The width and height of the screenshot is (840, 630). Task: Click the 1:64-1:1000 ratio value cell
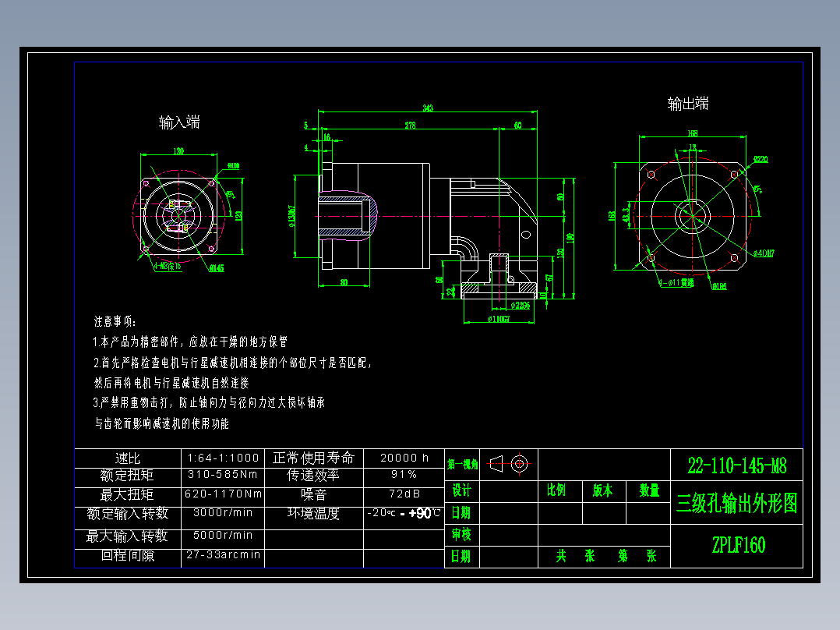(223, 458)
